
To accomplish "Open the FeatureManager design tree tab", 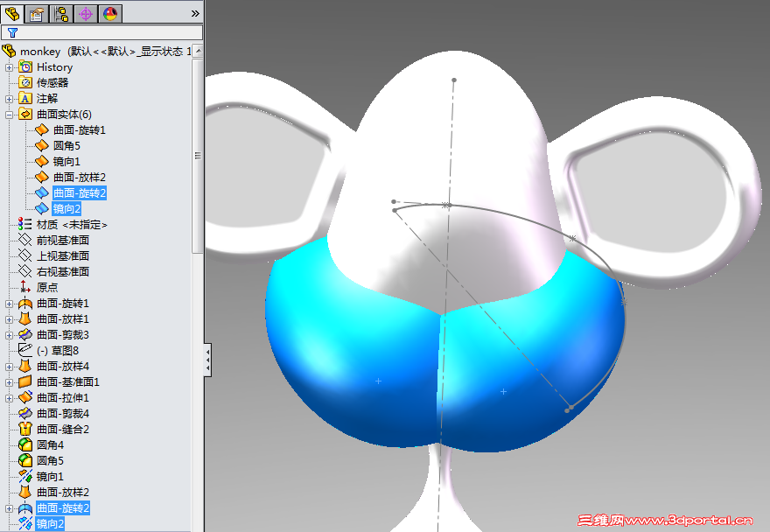I will 12,14.
